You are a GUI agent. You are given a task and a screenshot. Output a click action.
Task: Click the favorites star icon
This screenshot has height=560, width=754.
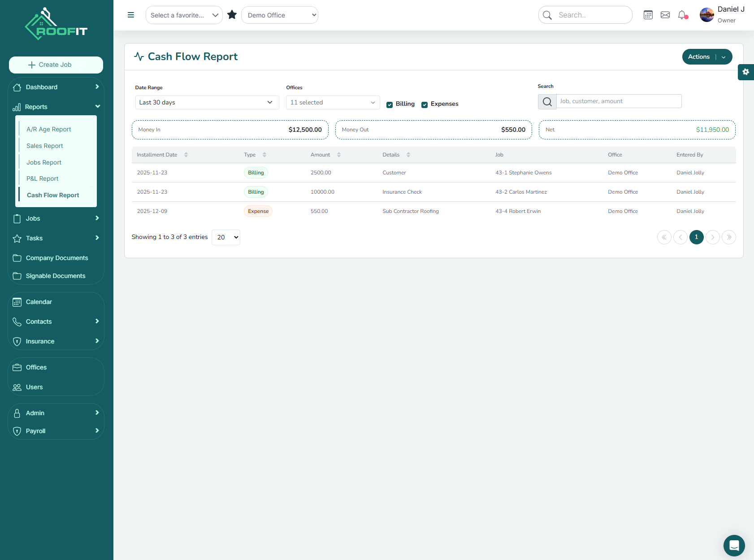tap(232, 14)
